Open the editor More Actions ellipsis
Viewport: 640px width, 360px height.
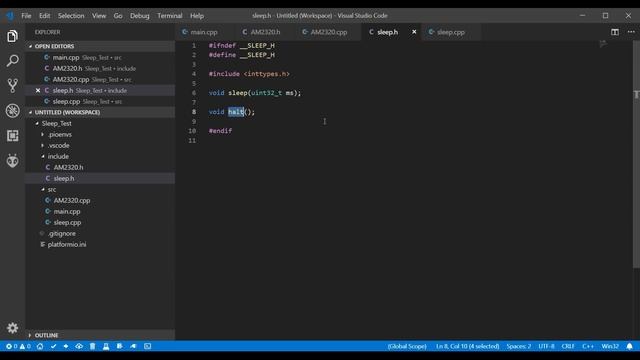[631, 32]
